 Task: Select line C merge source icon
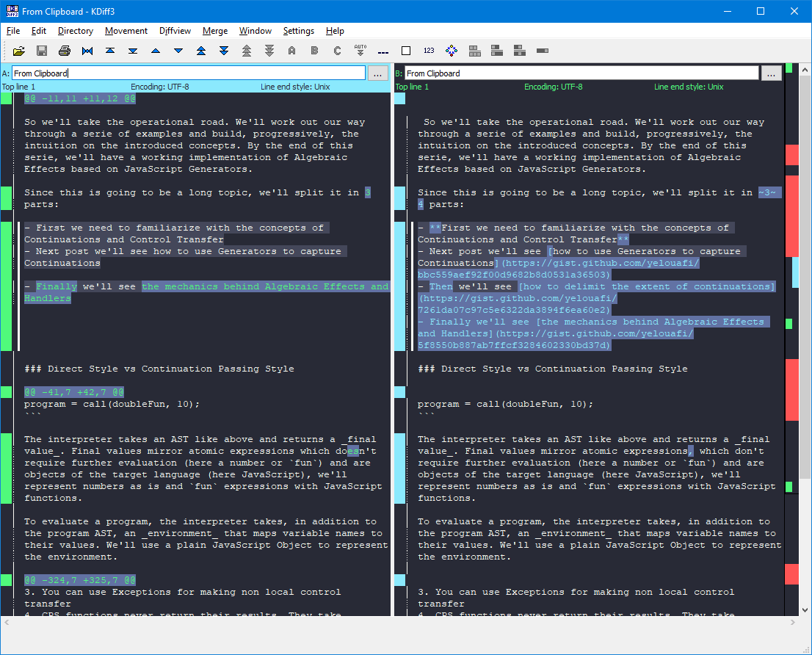[x=337, y=51]
